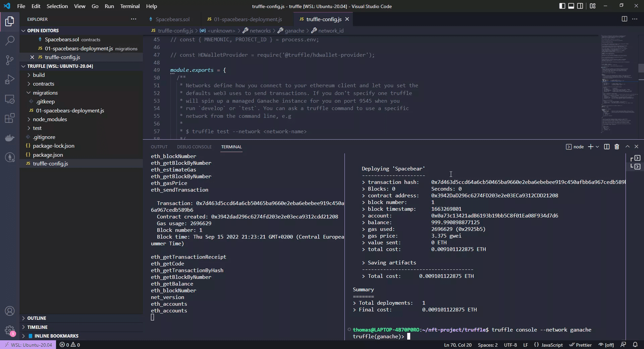Click the Prettier status bar item
Image resolution: width=644 pixels, height=349 pixels.
[581, 345]
